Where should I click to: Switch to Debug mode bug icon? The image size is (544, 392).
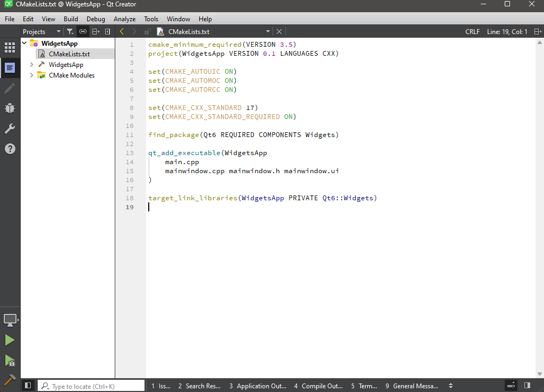(10, 108)
